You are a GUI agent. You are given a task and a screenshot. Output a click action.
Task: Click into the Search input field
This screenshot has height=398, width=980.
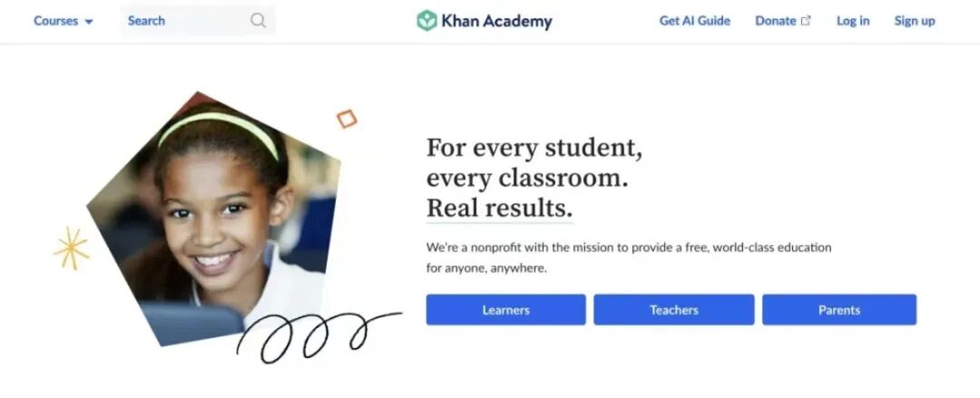(x=198, y=21)
